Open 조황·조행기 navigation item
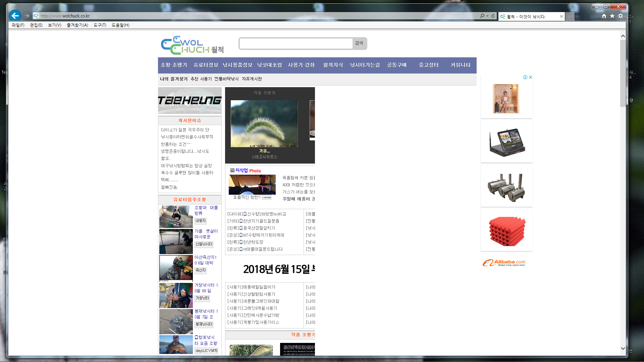 point(174,65)
